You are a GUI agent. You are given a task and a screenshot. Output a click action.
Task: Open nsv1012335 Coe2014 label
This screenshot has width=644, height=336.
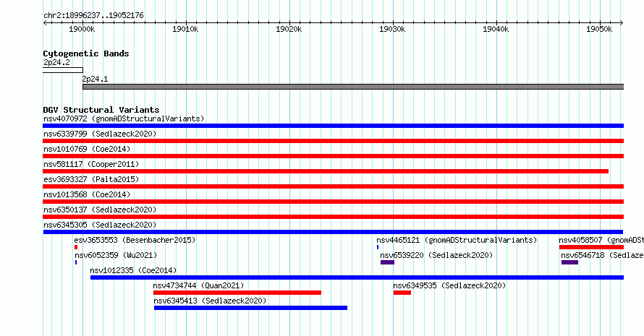(133, 270)
